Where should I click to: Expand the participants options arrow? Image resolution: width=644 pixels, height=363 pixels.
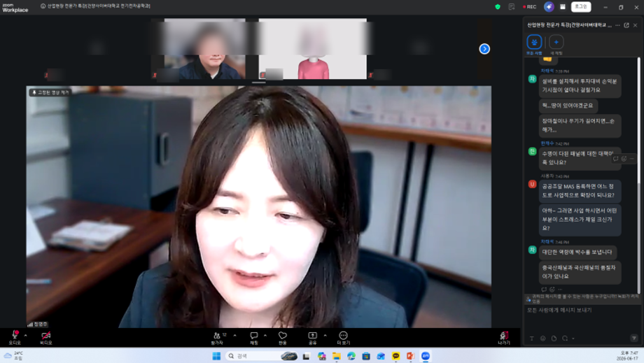click(x=235, y=336)
